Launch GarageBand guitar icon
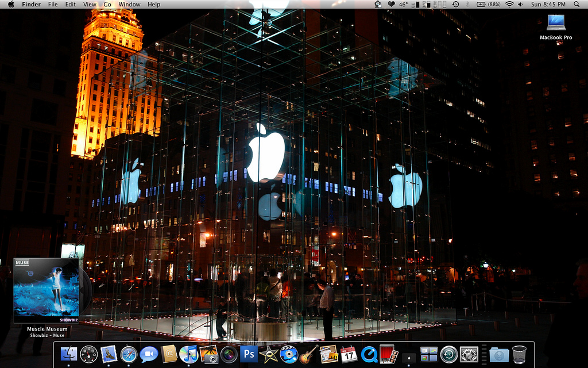 coord(308,354)
